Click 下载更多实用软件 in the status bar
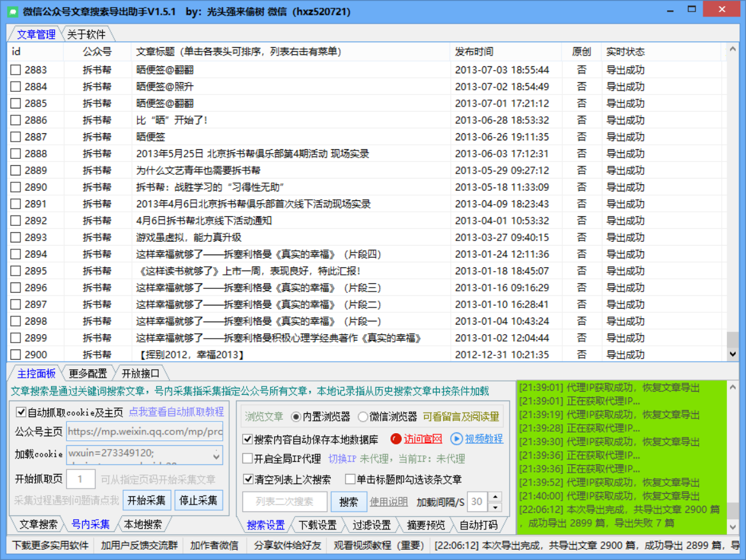 [x=50, y=545]
